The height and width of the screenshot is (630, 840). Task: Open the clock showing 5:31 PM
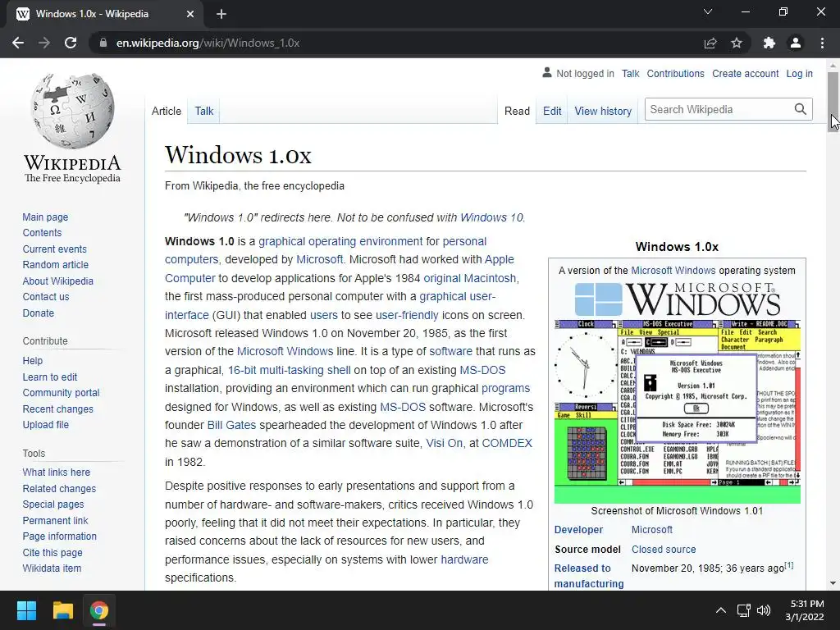(x=806, y=610)
